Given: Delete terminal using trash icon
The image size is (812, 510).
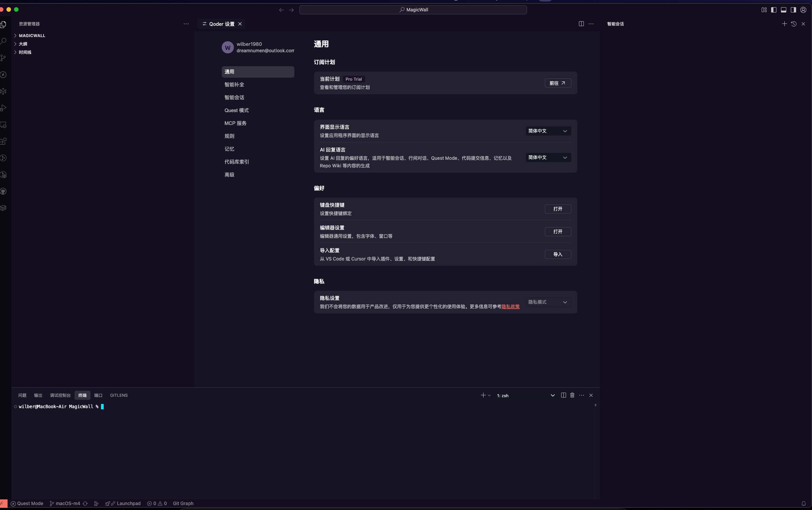Looking at the screenshot, I should point(572,395).
